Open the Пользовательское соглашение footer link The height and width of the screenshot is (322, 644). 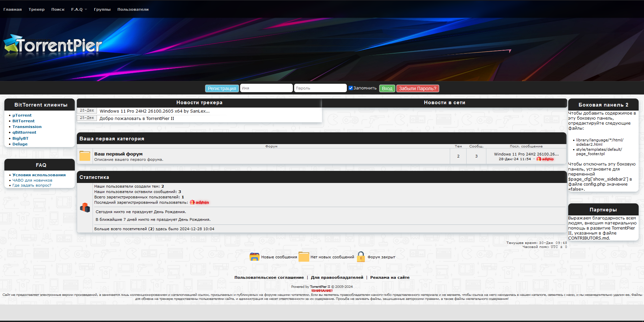click(x=269, y=277)
